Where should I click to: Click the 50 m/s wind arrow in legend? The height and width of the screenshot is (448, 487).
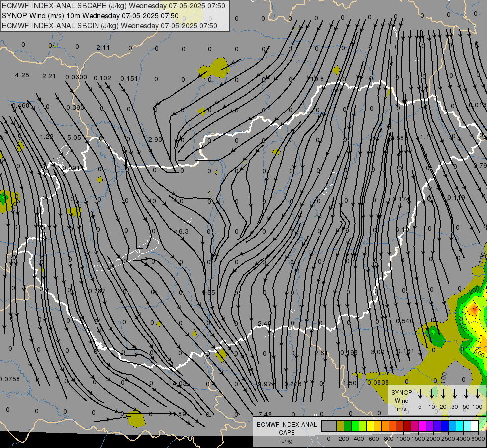pyautogui.click(x=466, y=394)
